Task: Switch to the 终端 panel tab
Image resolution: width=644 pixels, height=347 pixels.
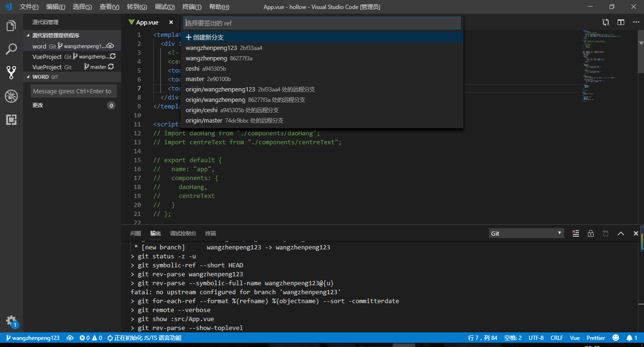Action: click(x=210, y=233)
